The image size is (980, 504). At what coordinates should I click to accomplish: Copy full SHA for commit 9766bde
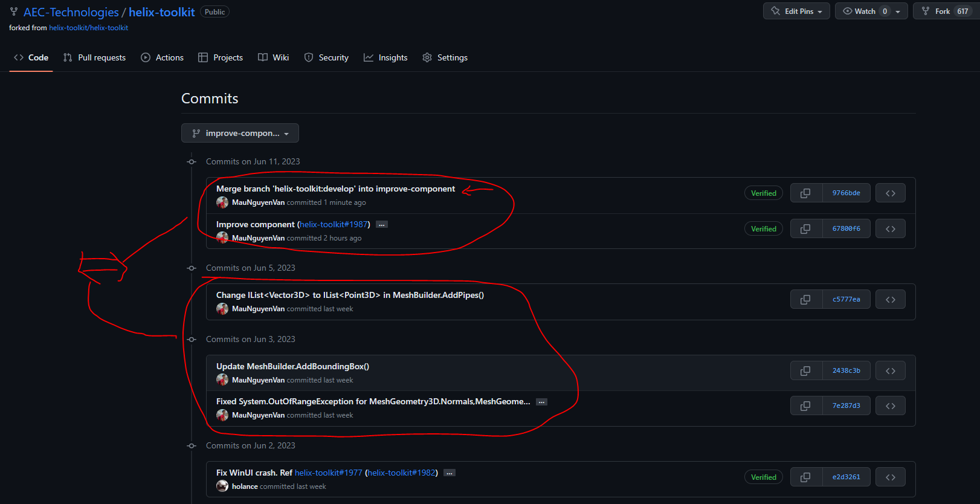tap(806, 193)
